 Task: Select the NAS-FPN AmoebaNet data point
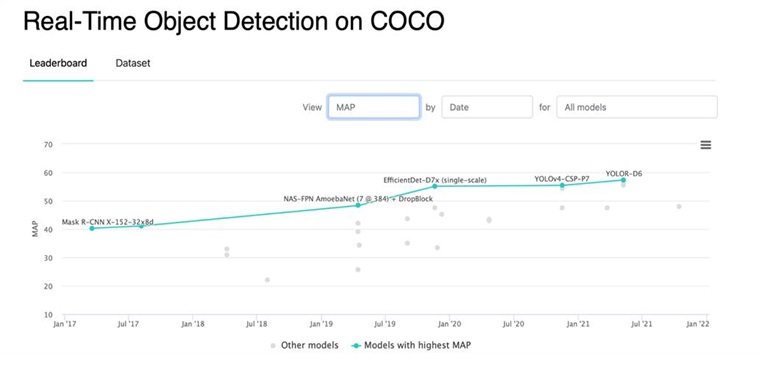358,205
